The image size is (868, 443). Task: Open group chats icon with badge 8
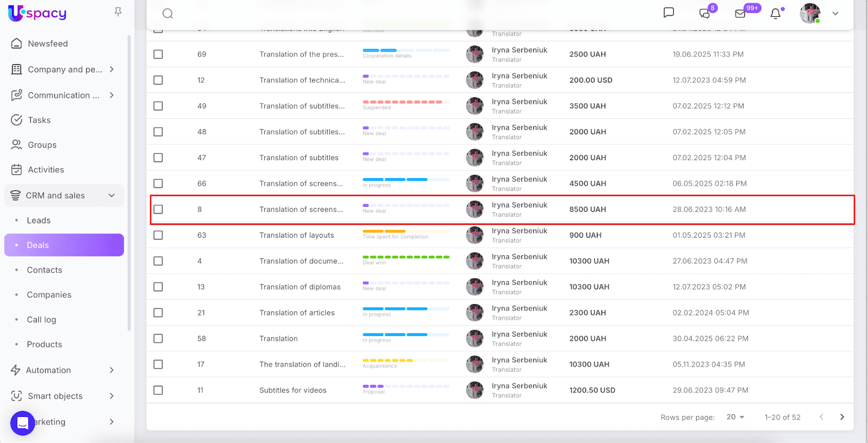(705, 14)
